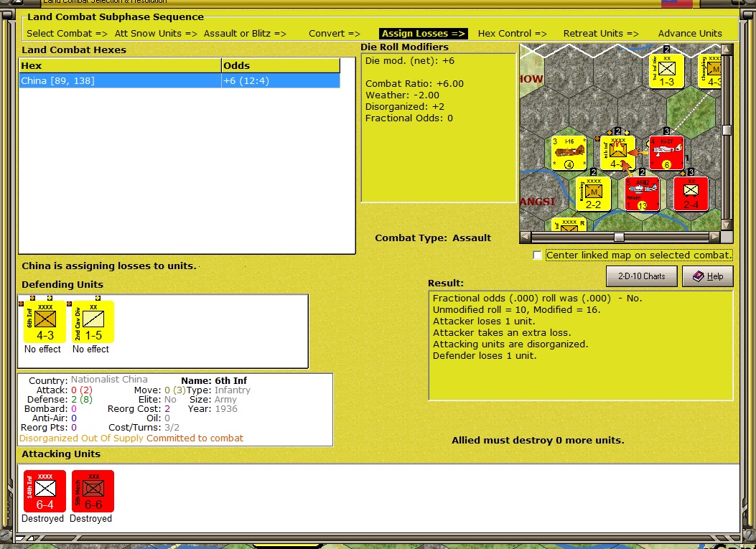Click the Nationalist China country value
Viewport: 756px width, 549px height.
109,380
